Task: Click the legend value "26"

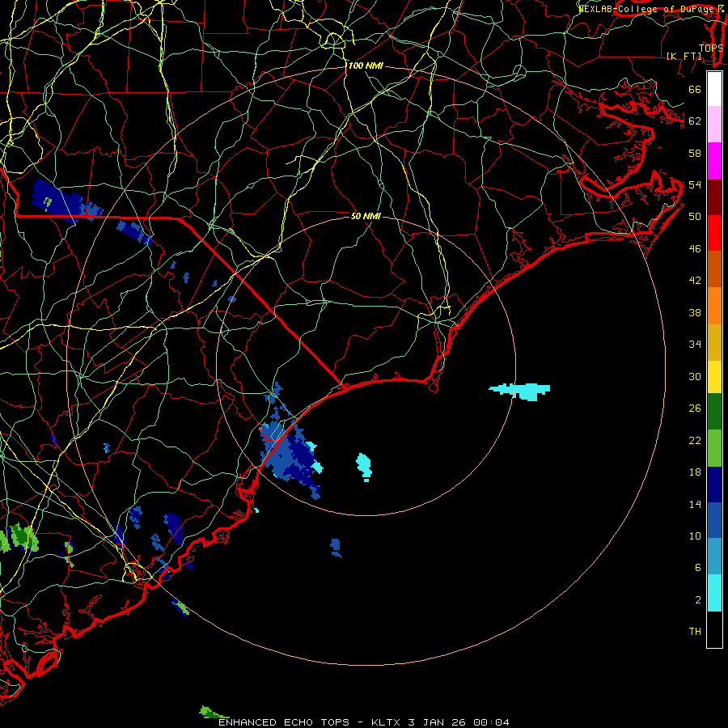Action: (x=695, y=408)
